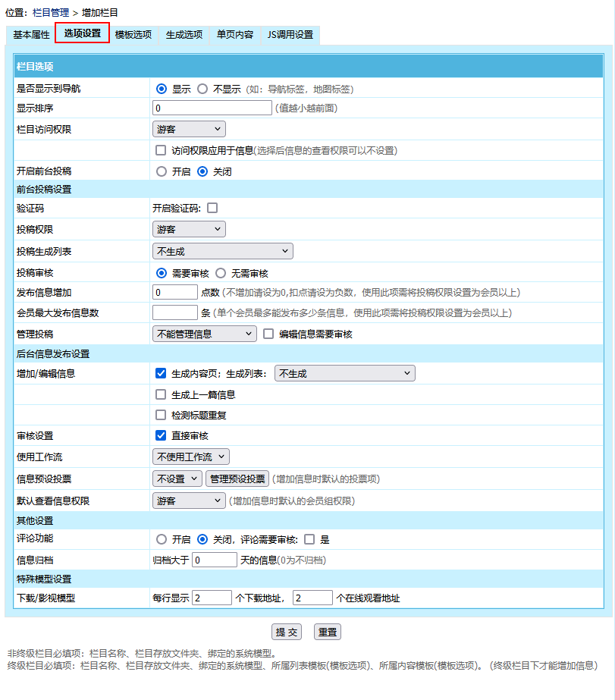Enable the 开启验证码 checkbox
615x700 pixels.
(x=212, y=208)
